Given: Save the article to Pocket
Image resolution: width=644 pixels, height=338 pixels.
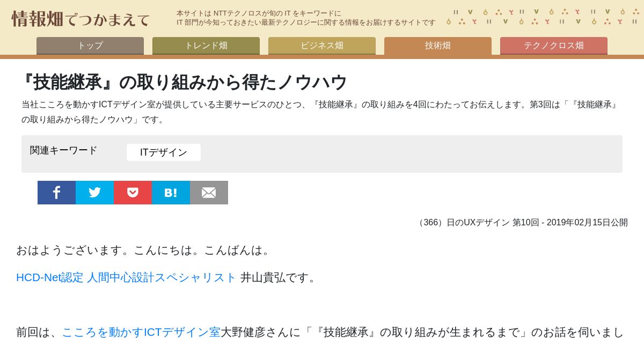Looking at the screenshot, I should 133,193.
